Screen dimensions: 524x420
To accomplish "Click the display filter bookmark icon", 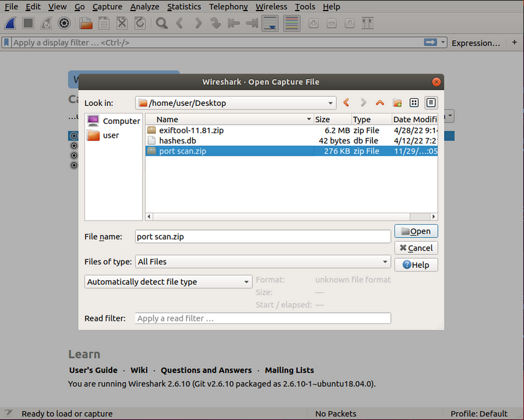I will click(6, 43).
